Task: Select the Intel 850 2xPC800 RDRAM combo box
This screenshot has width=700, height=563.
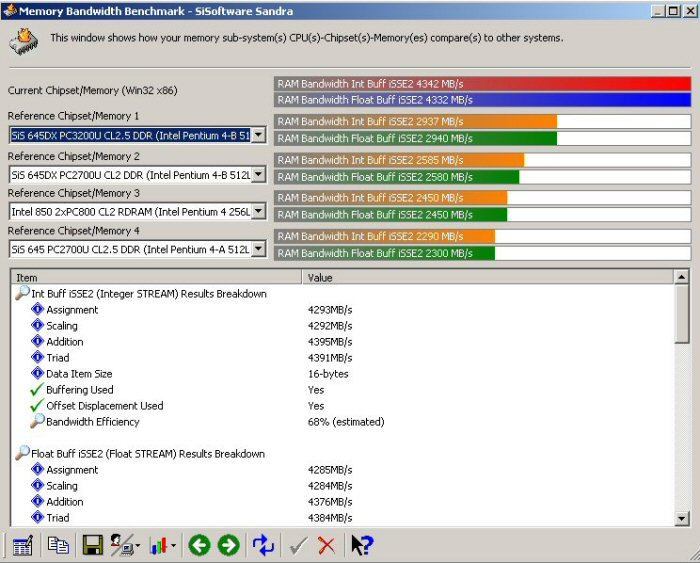Action: [x=138, y=211]
